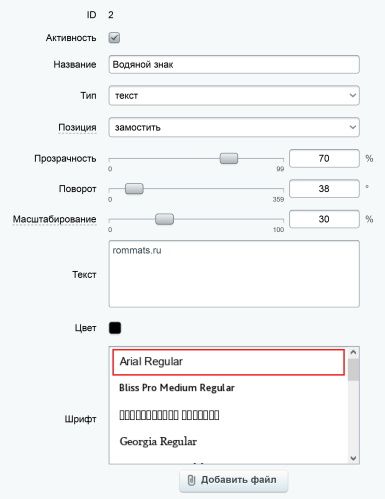Click the Прозрачность value field showing 70
The width and height of the screenshot is (385, 499).
(x=324, y=158)
